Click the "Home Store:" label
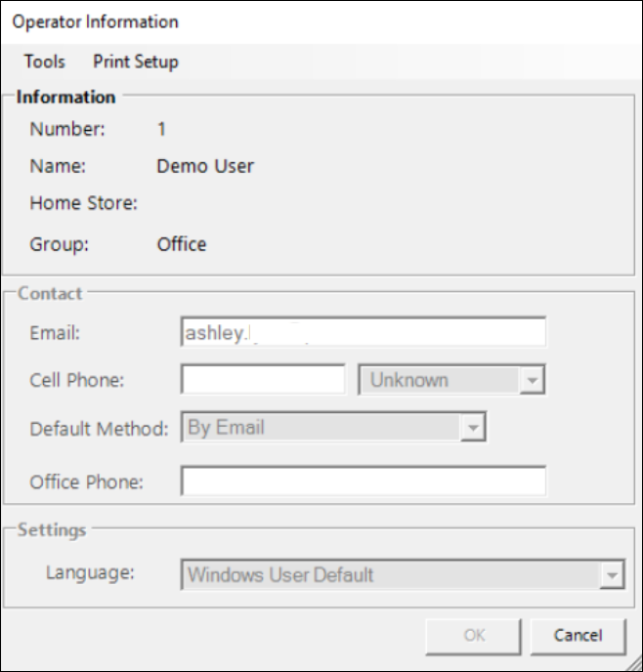 84,204
